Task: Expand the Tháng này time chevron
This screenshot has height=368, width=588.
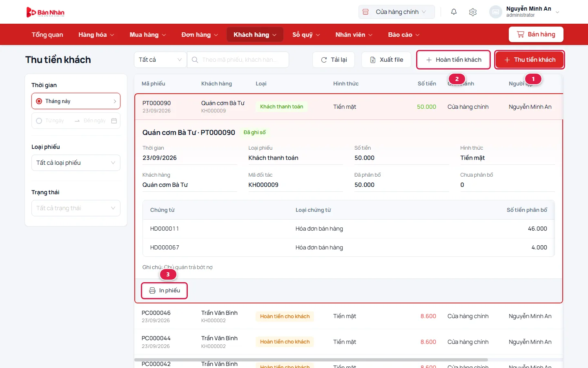Action: (x=115, y=101)
